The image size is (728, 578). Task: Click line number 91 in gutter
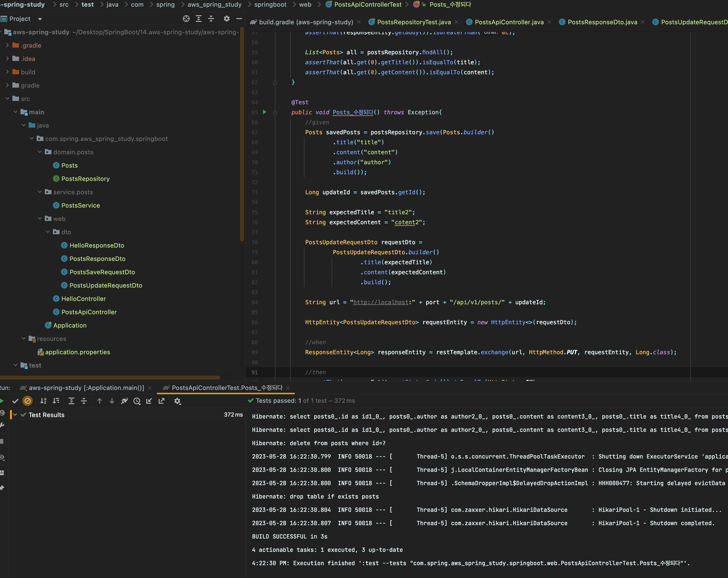254,372
